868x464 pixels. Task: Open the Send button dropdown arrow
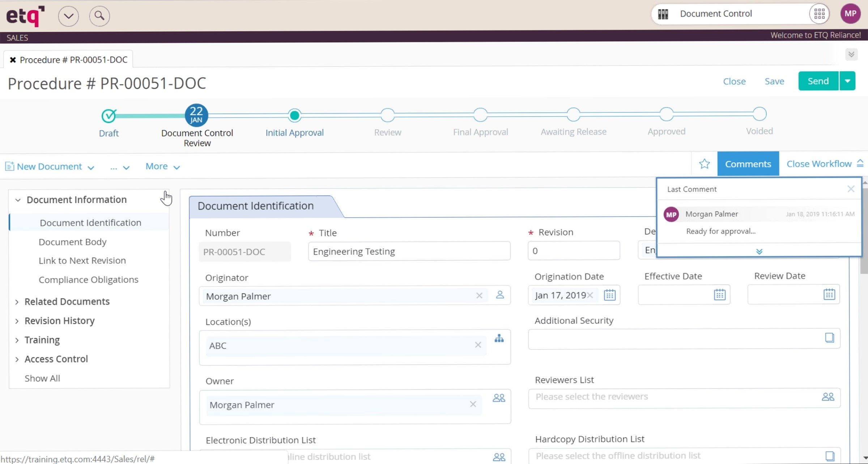coord(847,81)
